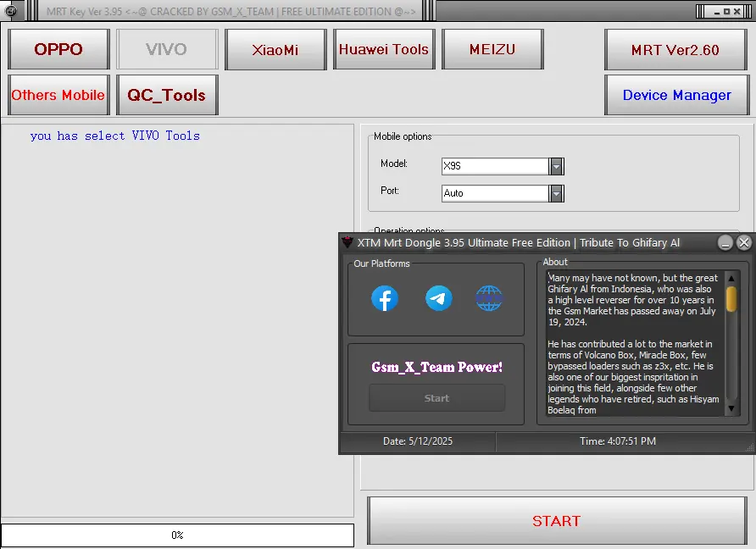Open Huawei Tools section

pos(384,49)
